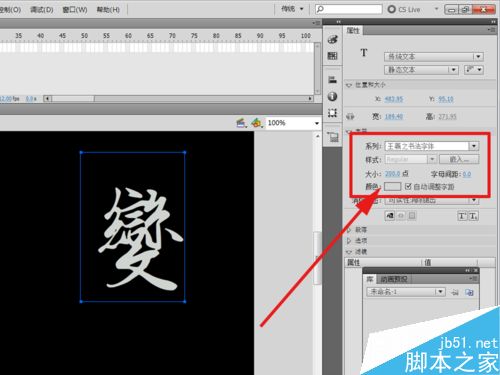Click the New Library Panel icon
The image size is (500, 375).
click(x=469, y=292)
